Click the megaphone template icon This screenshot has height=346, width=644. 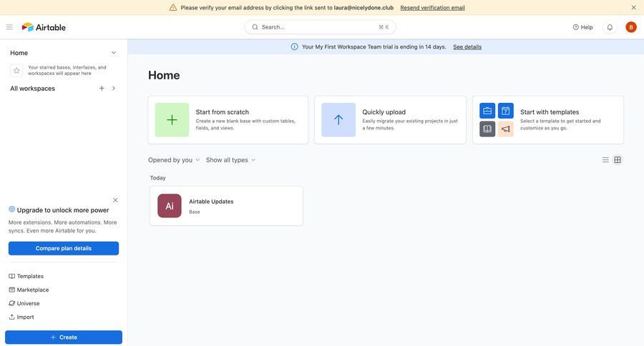pyautogui.click(x=506, y=129)
